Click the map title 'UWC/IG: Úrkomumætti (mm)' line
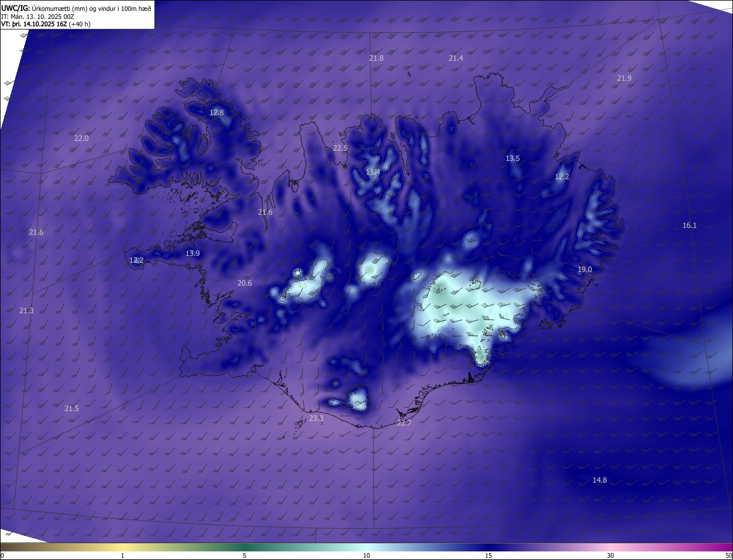Screen dimensions: 733x560 (76, 9)
